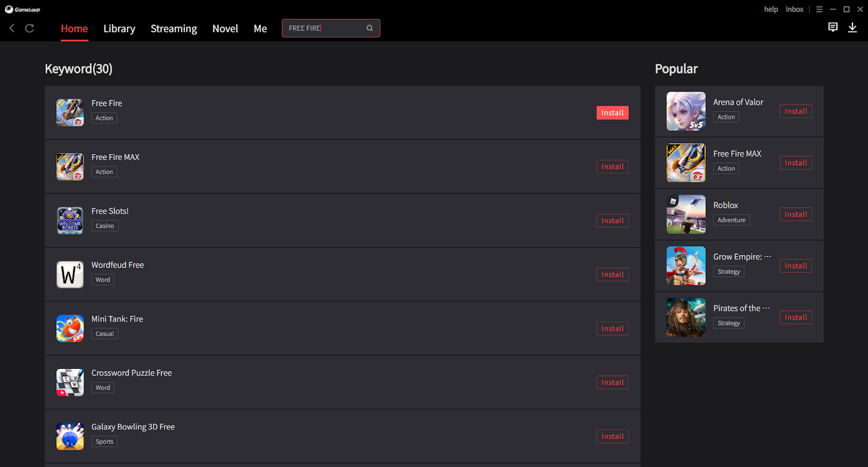Open the inbox link
This screenshot has width=868, height=467.
(x=795, y=9)
